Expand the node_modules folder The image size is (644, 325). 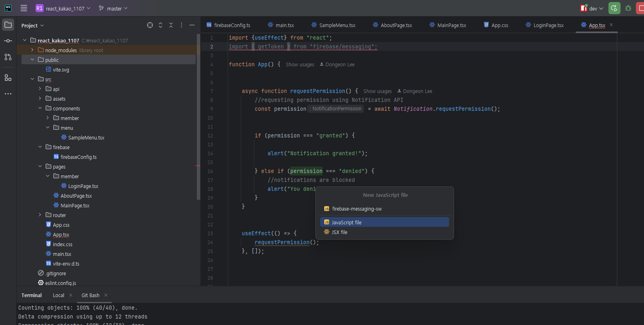click(x=32, y=50)
